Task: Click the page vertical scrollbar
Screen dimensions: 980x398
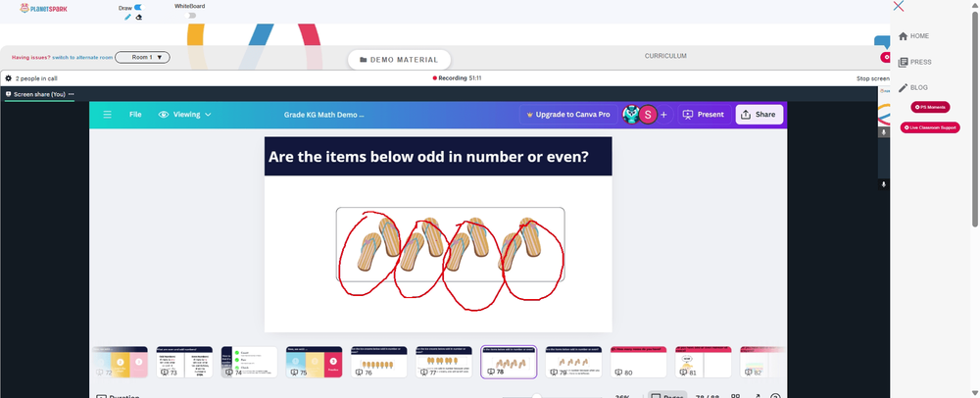Action: tap(976, 119)
